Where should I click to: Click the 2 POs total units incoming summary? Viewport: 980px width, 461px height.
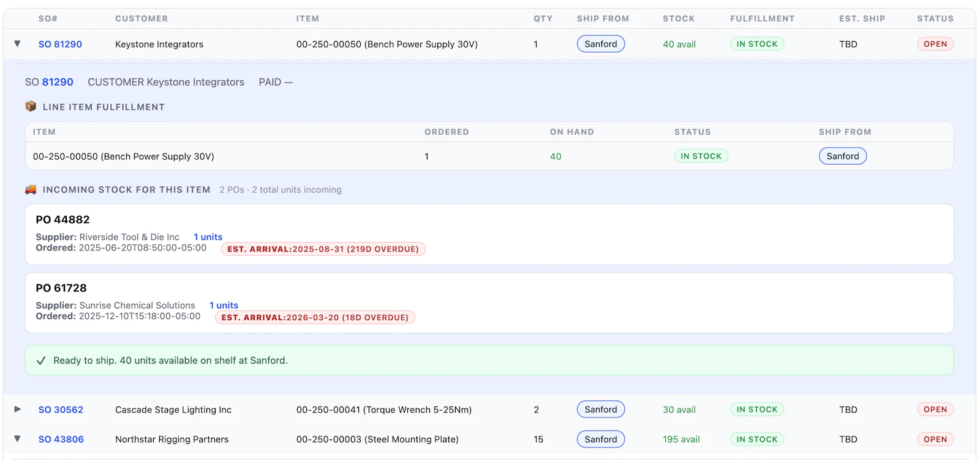(281, 190)
